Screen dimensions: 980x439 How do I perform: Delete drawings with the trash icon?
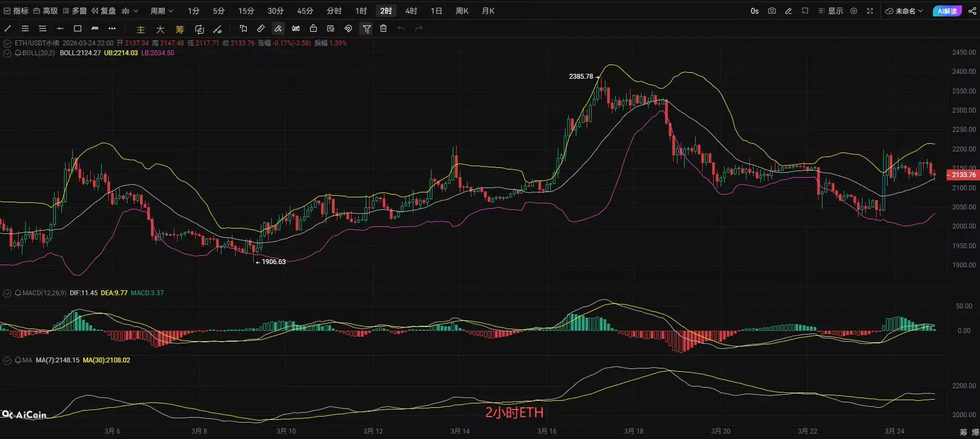tap(383, 28)
